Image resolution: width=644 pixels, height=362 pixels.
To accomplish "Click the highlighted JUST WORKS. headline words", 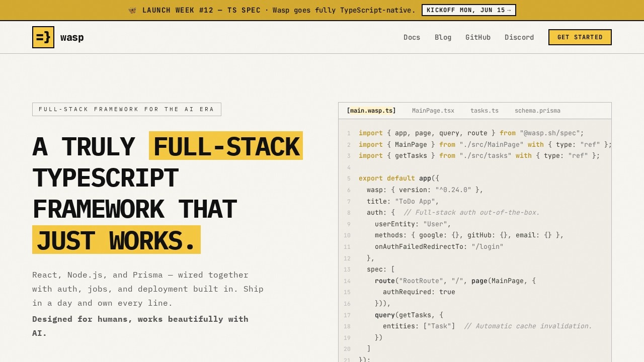I will coord(116,240).
